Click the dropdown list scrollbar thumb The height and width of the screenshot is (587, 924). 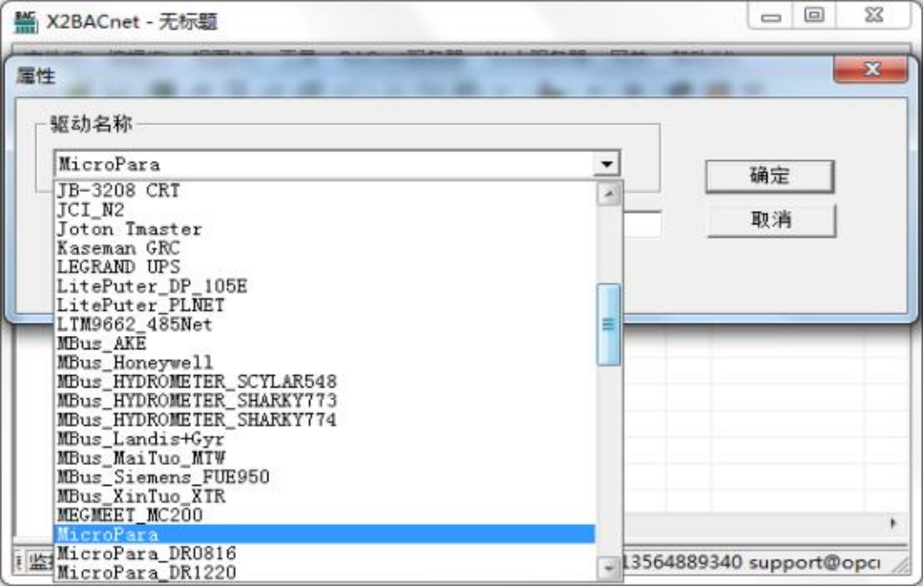click(609, 325)
